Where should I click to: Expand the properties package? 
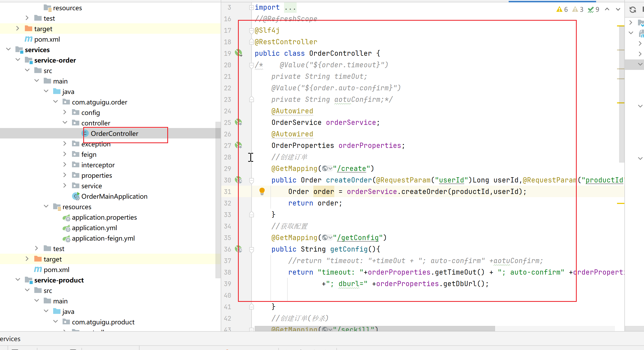[x=65, y=175]
